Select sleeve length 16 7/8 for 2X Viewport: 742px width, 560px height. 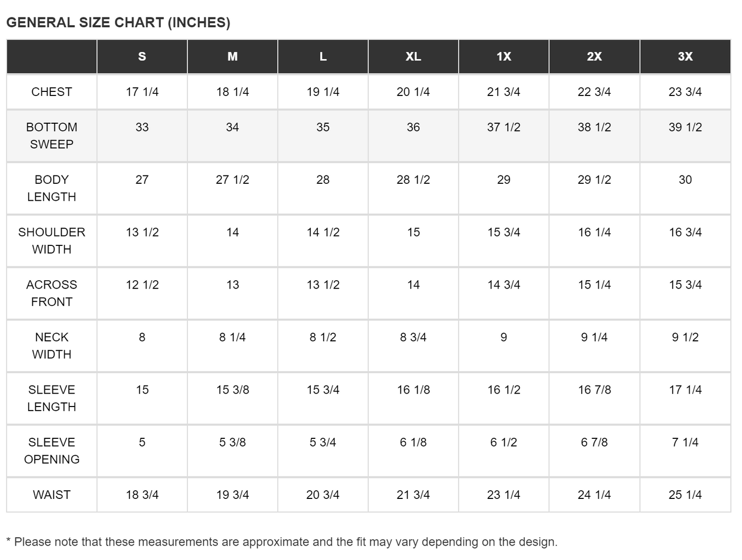pos(594,390)
